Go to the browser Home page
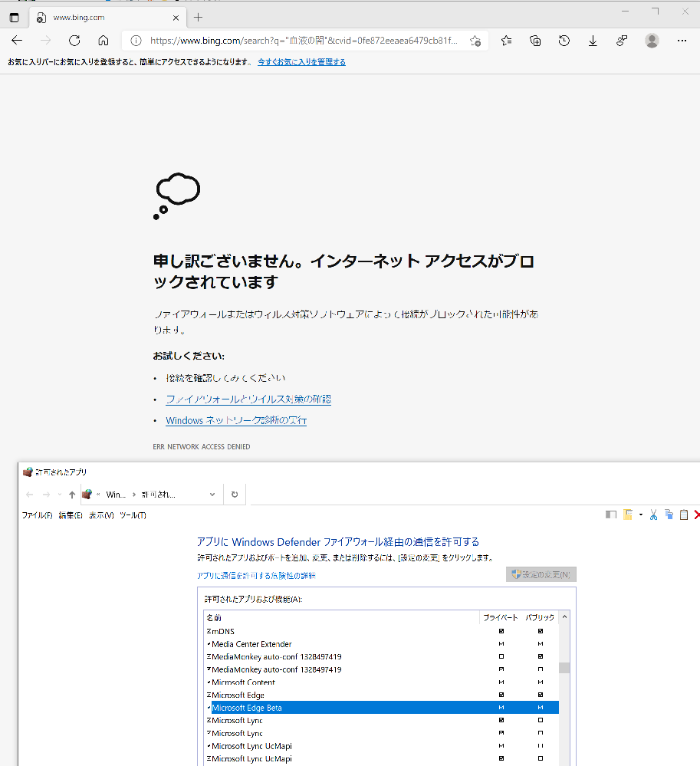 (x=103, y=41)
